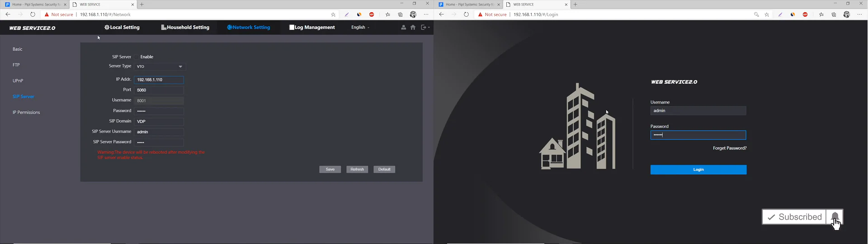Image resolution: width=868 pixels, height=244 pixels.
Task: Open the Log Management tab
Action: (312, 28)
